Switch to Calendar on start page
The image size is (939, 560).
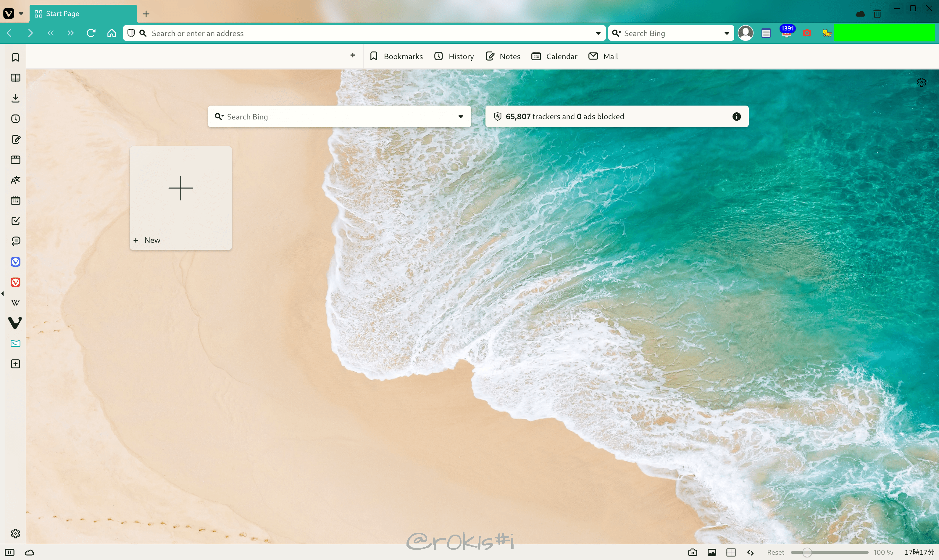[x=554, y=56]
